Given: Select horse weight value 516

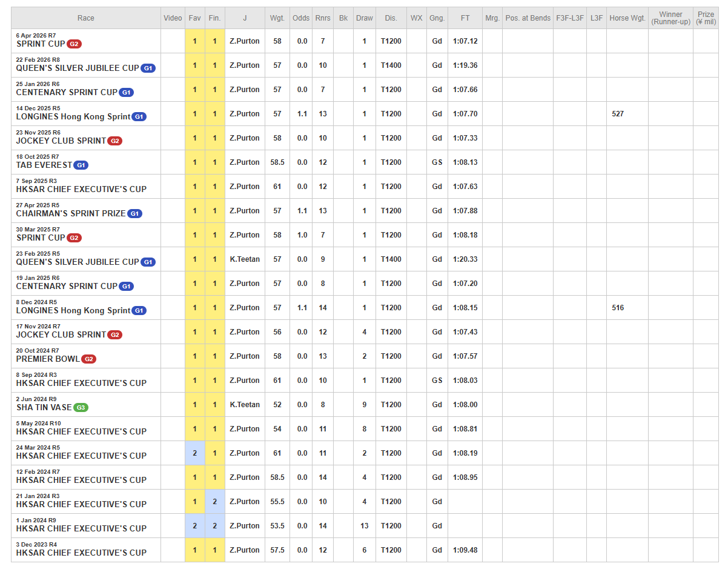Looking at the screenshot, I should [x=618, y=308].
